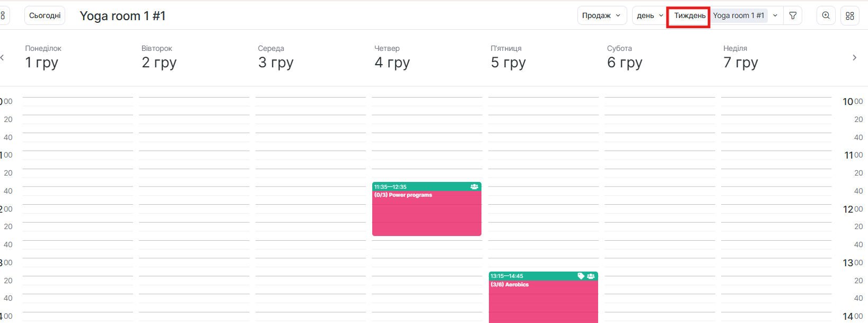Open the zoom magnifier tool
The width and height of the screenshot is (868, 323).
pos(826,16)
